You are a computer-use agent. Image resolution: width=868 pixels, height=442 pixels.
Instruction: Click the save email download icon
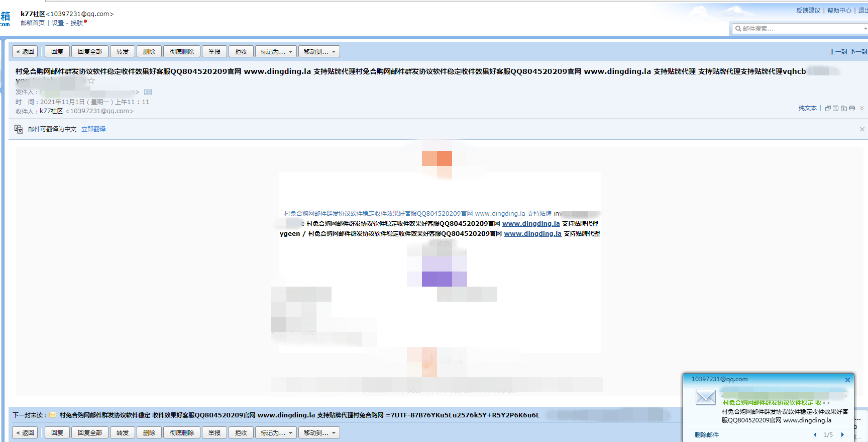tap(844, 108)
